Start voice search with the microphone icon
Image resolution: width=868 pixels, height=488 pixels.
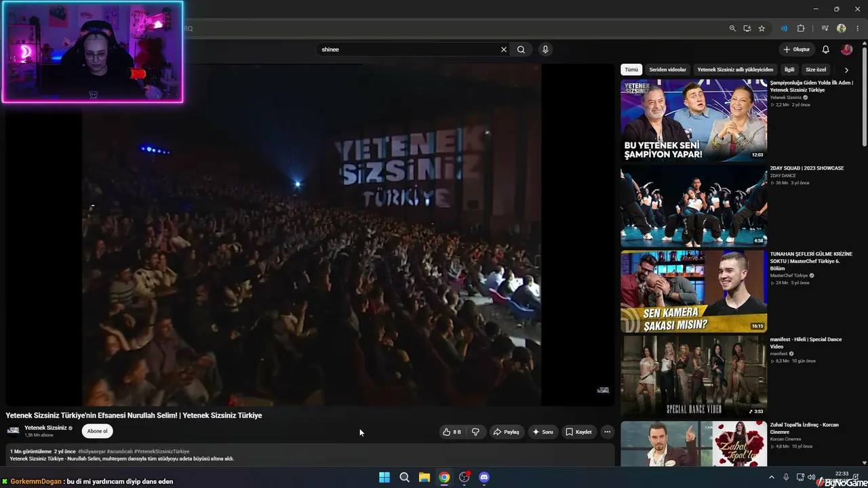click(545, 49)
